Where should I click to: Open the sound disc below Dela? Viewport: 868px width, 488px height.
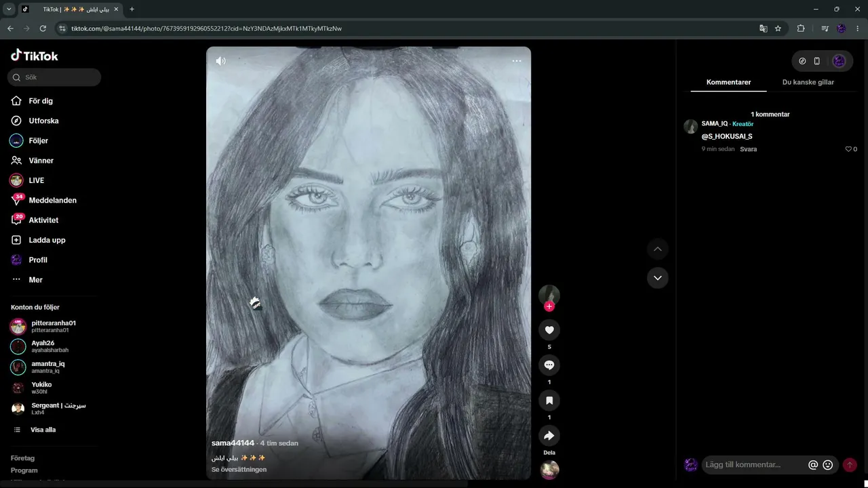click(549, 470)
